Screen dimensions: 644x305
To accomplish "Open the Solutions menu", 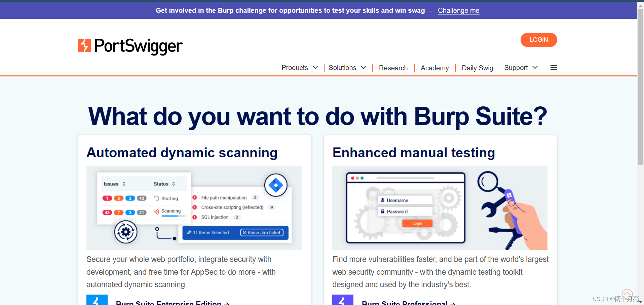I will point(342,68).
